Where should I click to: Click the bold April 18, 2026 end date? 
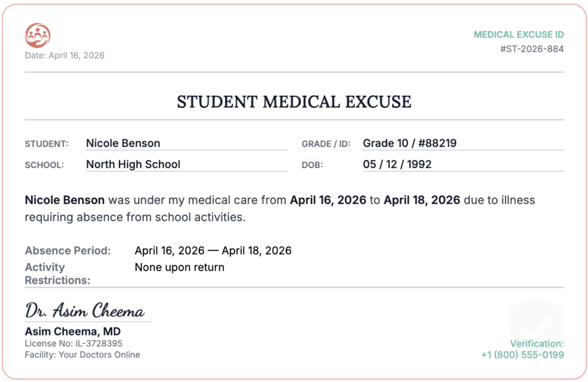(x=421, y=200)
